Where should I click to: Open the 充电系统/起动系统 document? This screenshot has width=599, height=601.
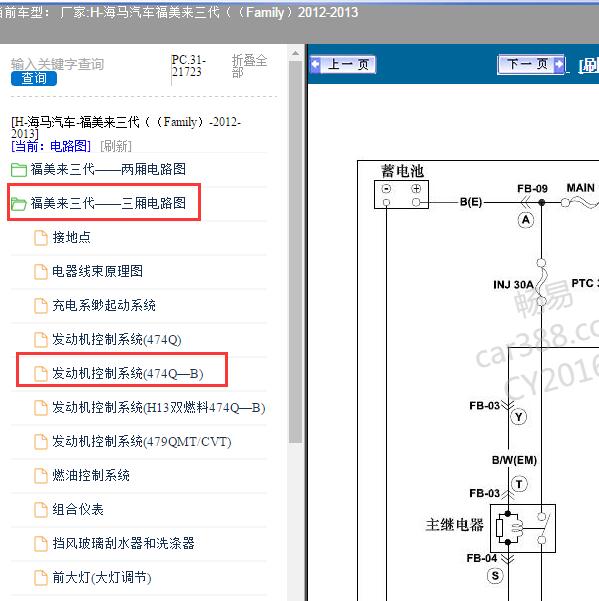pos(104,305)
